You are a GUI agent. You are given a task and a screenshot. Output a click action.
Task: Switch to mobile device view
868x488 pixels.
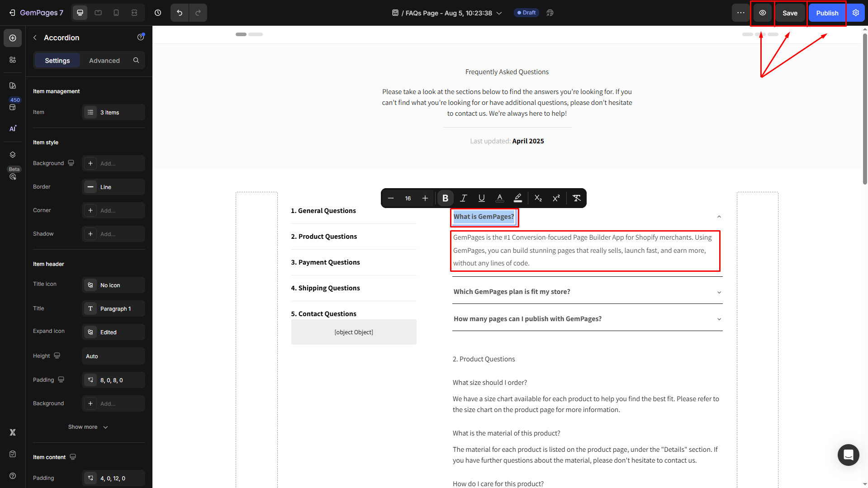[116, 13]
